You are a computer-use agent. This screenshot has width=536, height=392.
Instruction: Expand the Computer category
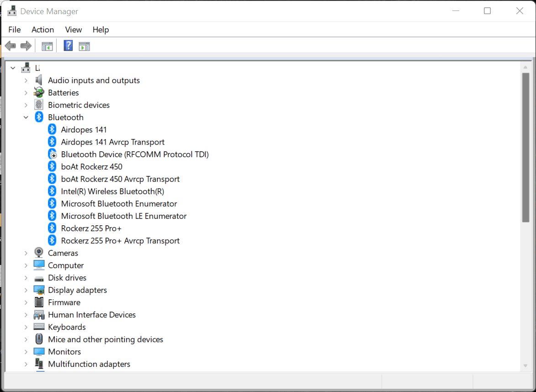[x=26, y=265]
